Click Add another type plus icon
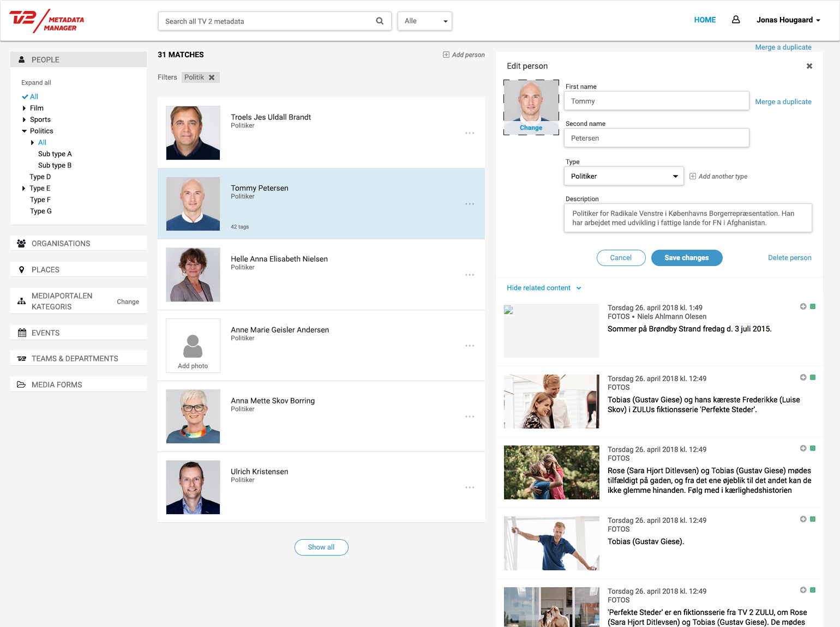This screenshot has width=840, height=627. click(x=693, y=176)
